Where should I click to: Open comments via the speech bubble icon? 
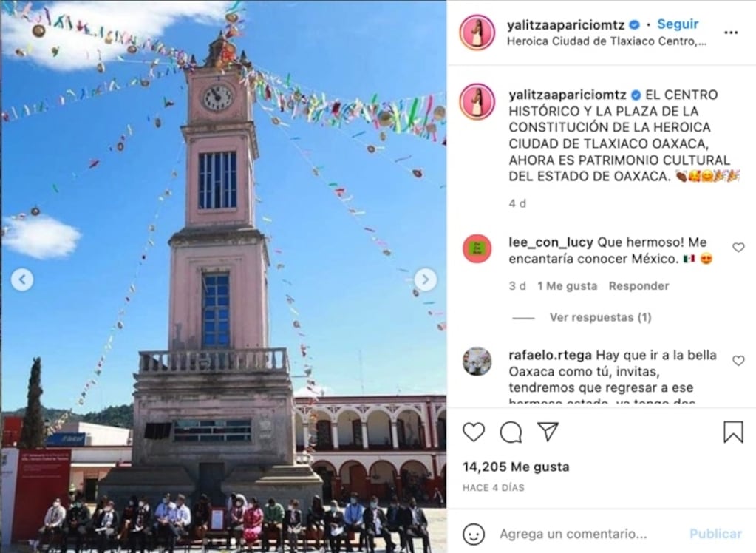[511, 432]
